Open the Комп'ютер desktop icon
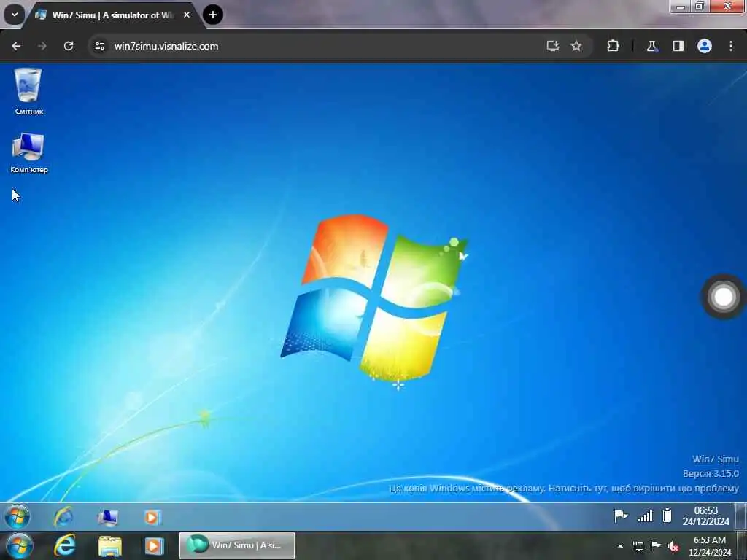747x560 pixels. coord(28,152)
